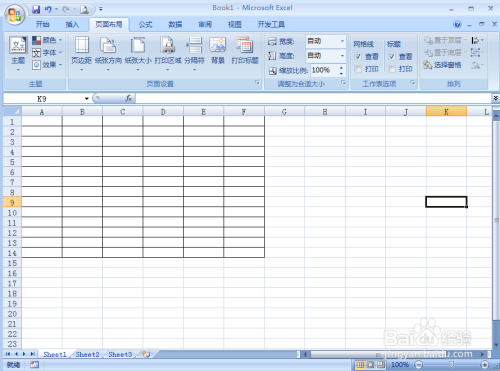Open the Group objects menu
The width and height of the screenshot is (500, 371).
click(x=477, y=52)
